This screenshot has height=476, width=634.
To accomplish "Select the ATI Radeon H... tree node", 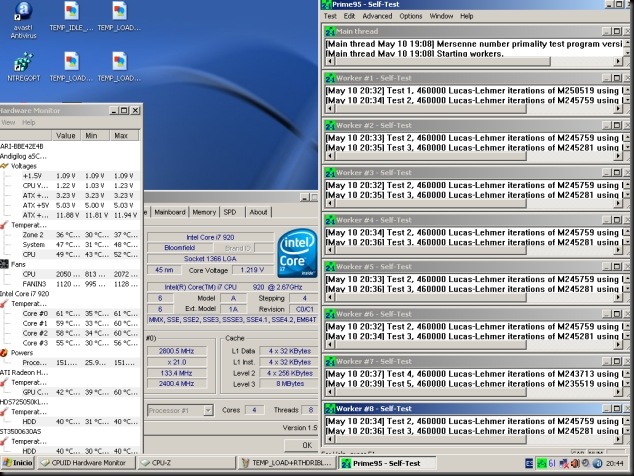I will click(x=24, y=372).
